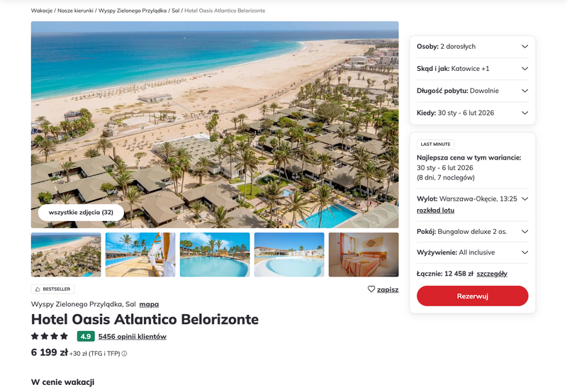
Task: Open the Kiedy date range dropdown
Action: point(472,113)
